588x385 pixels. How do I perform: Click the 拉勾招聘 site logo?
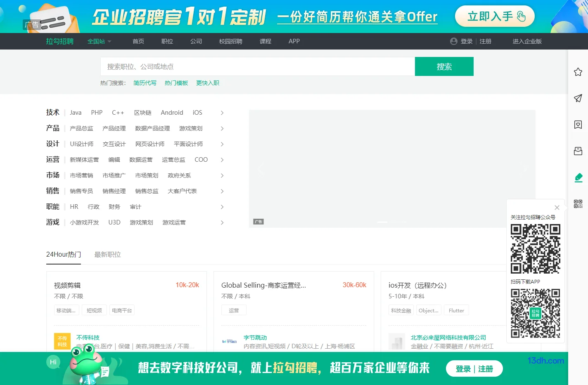coord(60,41)
